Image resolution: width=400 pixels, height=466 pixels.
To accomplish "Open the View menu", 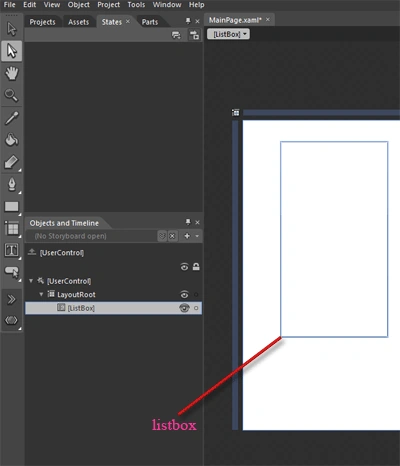I will click(52, 5).
